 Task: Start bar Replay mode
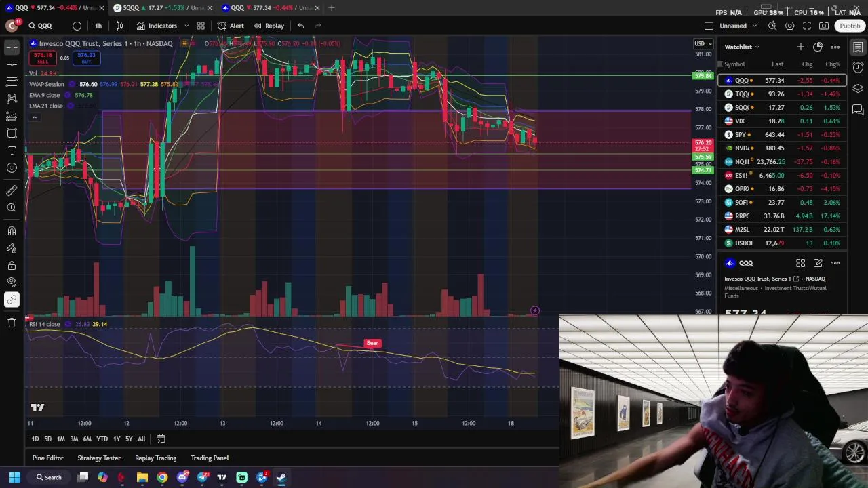pos(269,26)
